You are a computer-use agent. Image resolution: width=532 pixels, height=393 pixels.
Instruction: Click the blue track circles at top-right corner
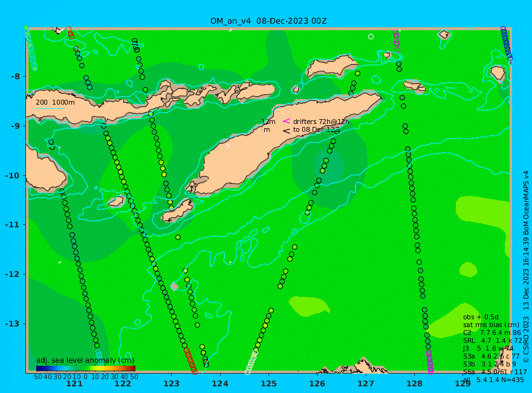[x=507, y=44]
